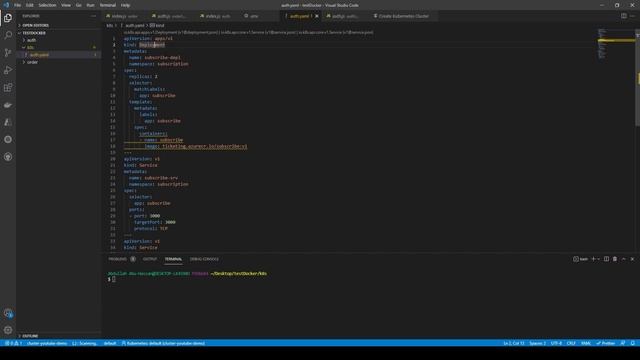This screenshot has height=360, width=640.
Task: Open editor More Actions ellipsis
Action: (x=633, y=16)
